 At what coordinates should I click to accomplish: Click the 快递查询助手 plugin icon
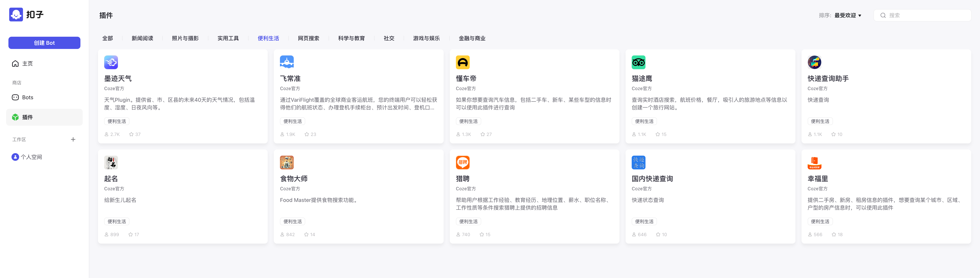click(x=815, y=62)
